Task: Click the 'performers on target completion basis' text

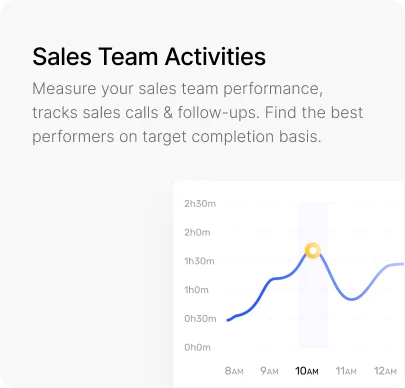Action: pos(177,137)
